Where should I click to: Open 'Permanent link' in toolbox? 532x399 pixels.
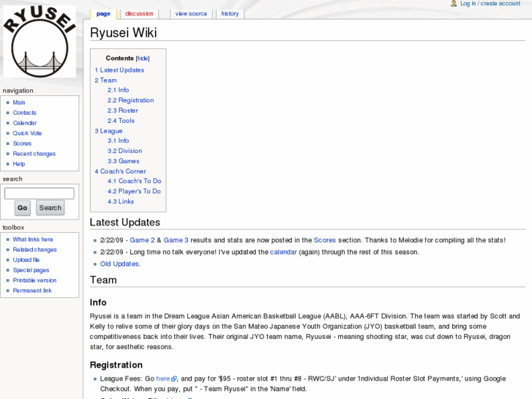click(x=32, y=291)
